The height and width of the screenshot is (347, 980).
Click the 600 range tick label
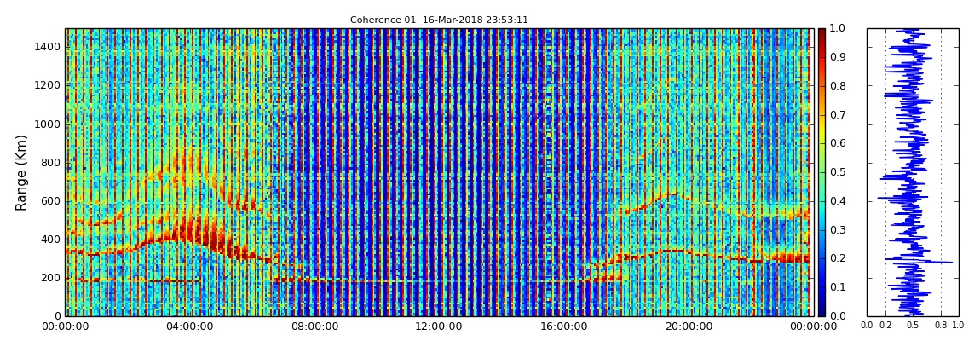pos(50,200)
